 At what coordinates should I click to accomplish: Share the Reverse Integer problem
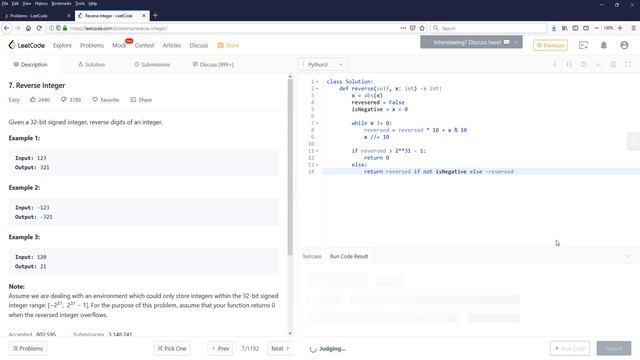[141, 100]
